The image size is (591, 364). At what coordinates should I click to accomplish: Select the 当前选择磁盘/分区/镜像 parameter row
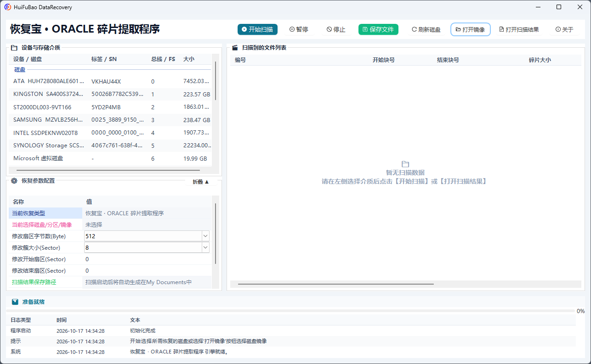tap(110, 224)
